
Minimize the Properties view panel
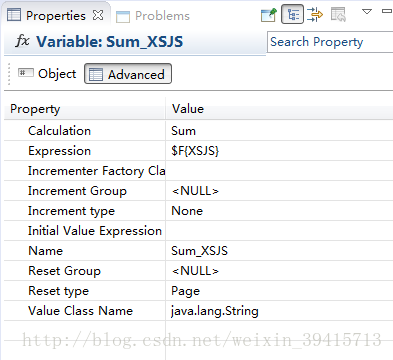click(x=387, y=11)
